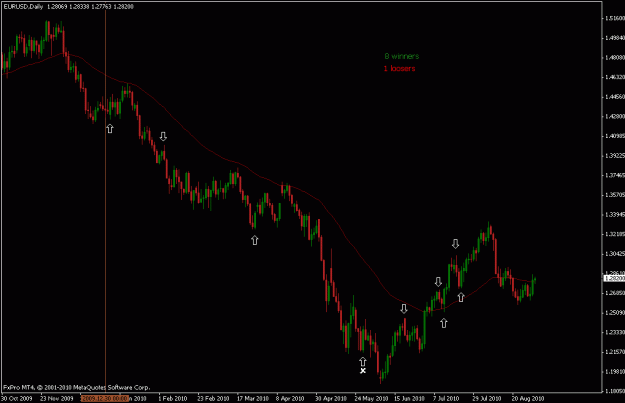Click the 1.3746 price scale label
625x403 pixels.
pos(615,175)
